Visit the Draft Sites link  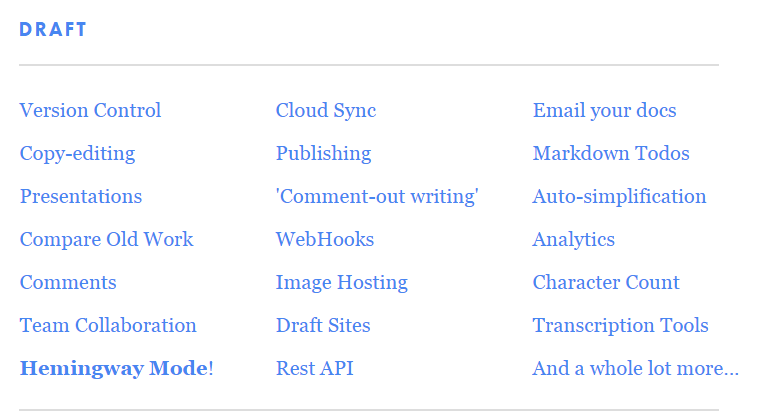click(x=323, y=326)
